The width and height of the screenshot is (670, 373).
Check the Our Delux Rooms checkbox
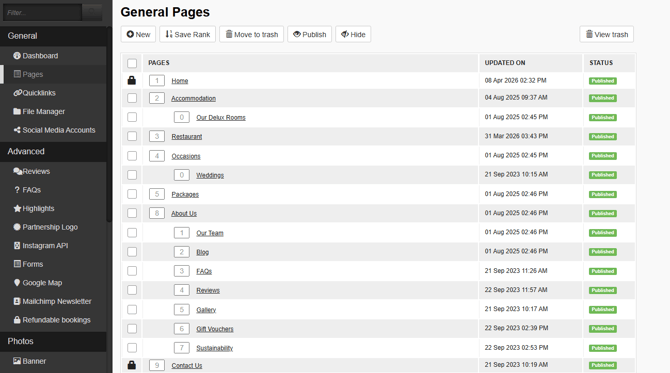pos(132,117)
